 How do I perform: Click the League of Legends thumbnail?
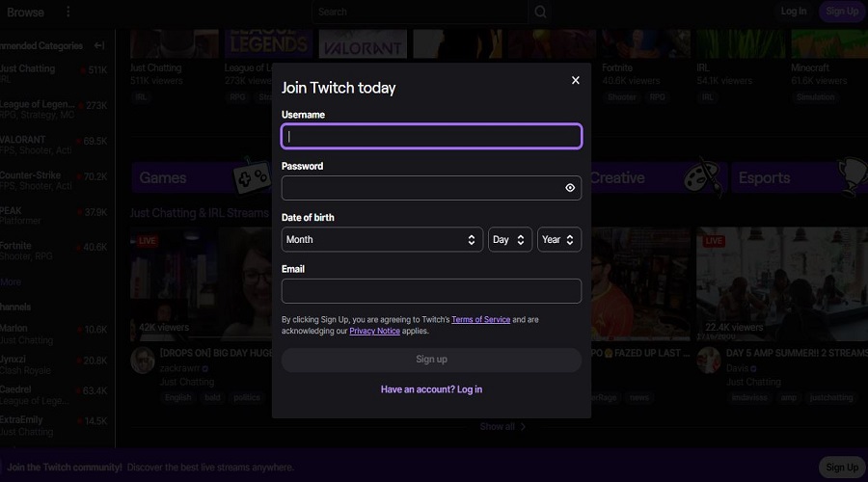click(268, 43)
